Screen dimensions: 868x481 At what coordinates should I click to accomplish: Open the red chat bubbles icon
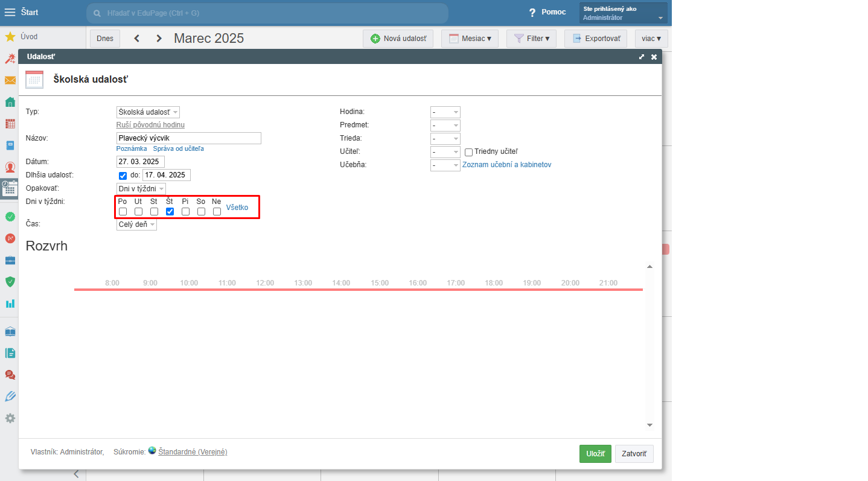(10, 375)
